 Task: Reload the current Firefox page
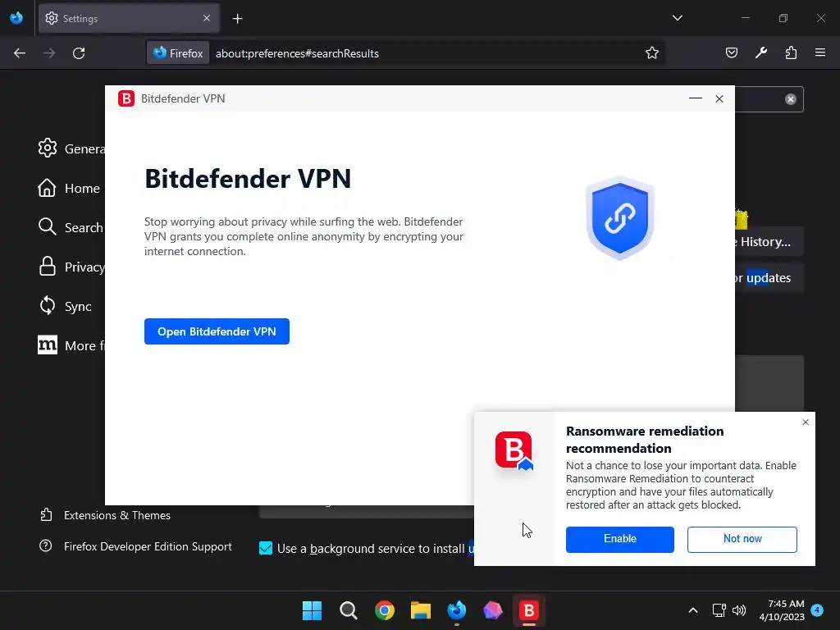coord(79,53)
